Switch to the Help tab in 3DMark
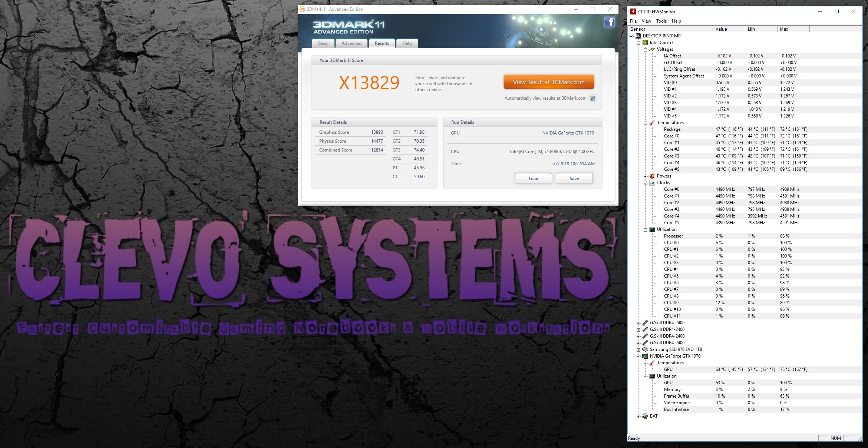Image resolution: width=868 pixels, height=448 pixels. [x=407, y=43]
